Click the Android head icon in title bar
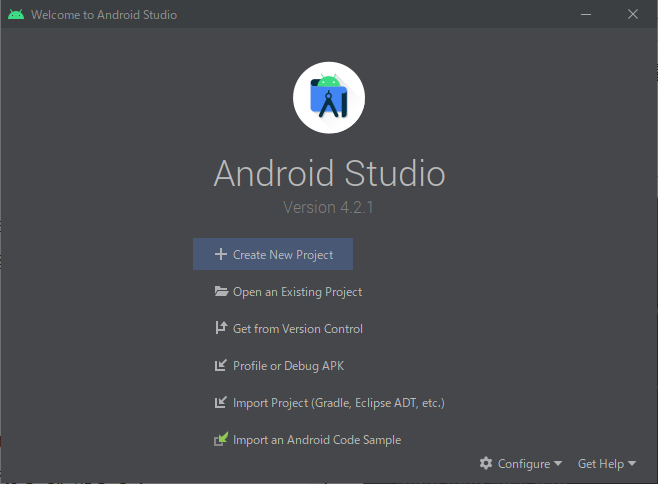 pos(16,15)
